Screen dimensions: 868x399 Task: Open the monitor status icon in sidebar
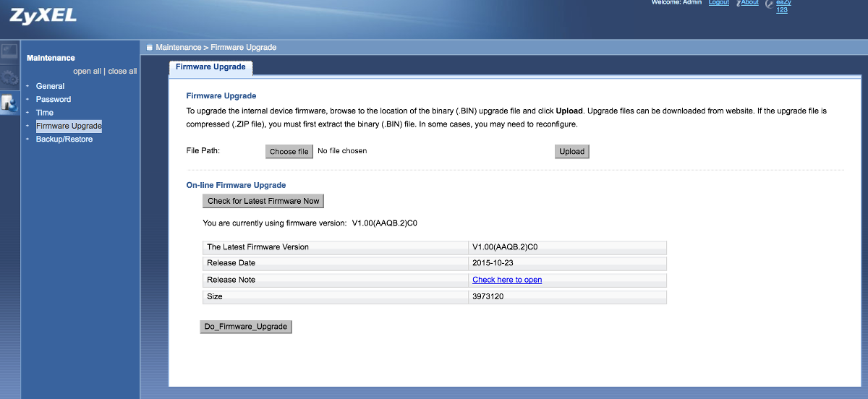[x=9, y=51]
